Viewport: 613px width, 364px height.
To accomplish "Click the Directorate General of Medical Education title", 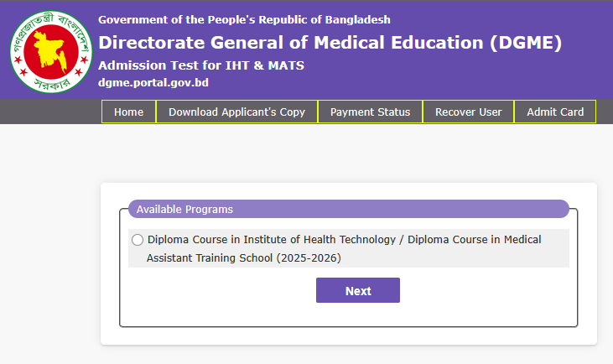I will [330, 43].
